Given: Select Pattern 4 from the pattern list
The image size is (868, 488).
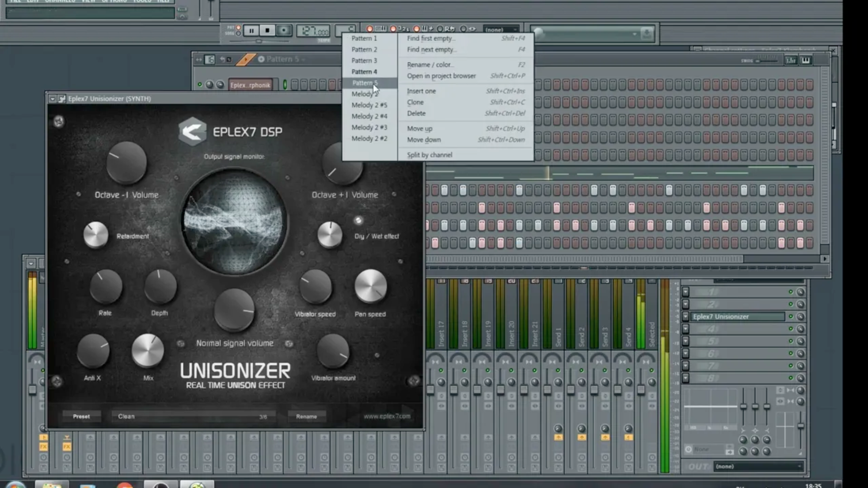Looking at the screenshot, I should click(364, 72).
